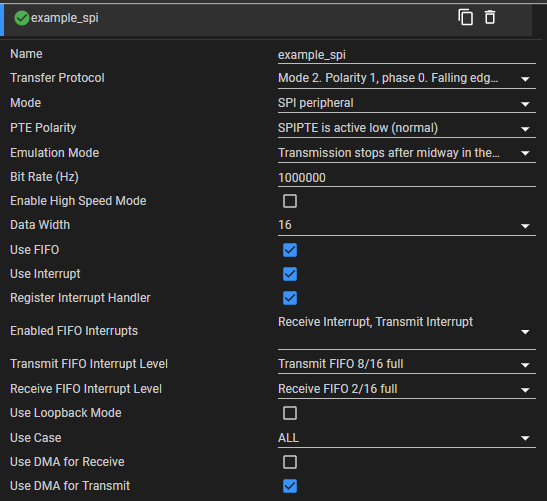Enable the High Speed Mode checkbox

click(290, 201)
